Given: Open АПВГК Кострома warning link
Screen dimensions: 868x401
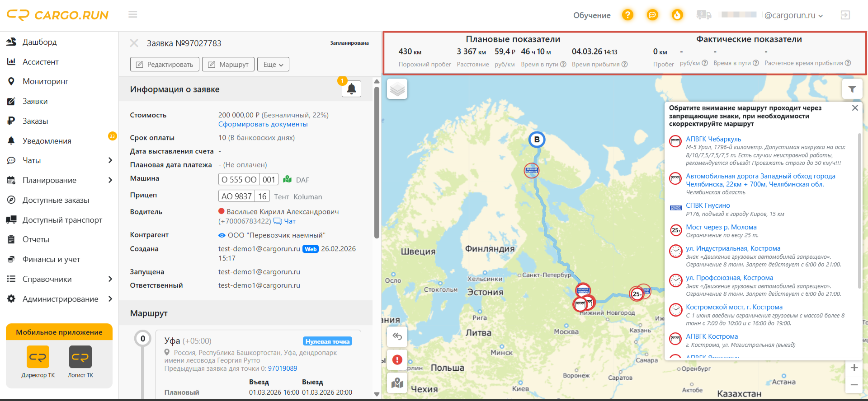Looking at the screenshot, I should click(712, 336).
